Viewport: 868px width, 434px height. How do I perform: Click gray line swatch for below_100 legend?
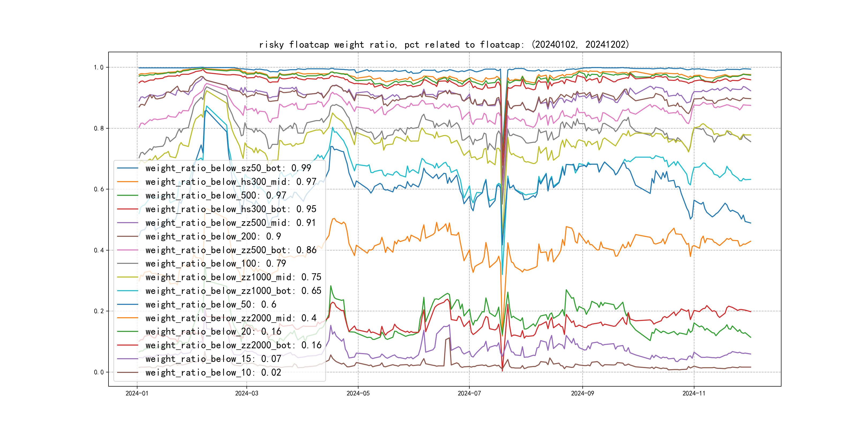pos(127,264)
